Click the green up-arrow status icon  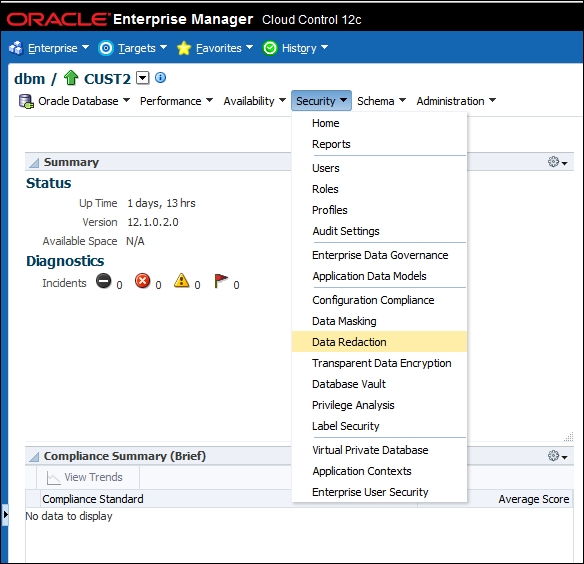click(71, 78)
